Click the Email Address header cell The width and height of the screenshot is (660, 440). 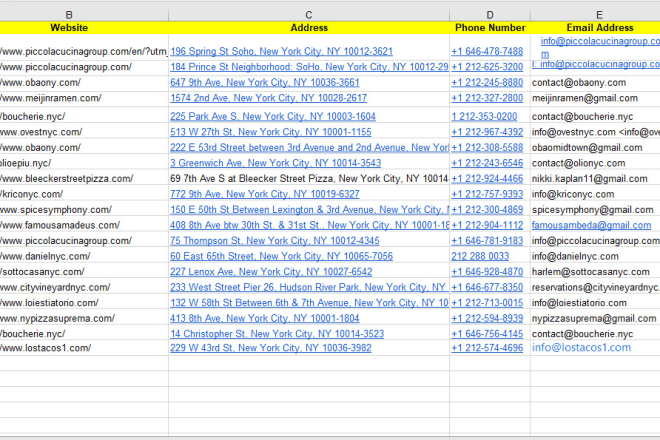click(598, 28)
